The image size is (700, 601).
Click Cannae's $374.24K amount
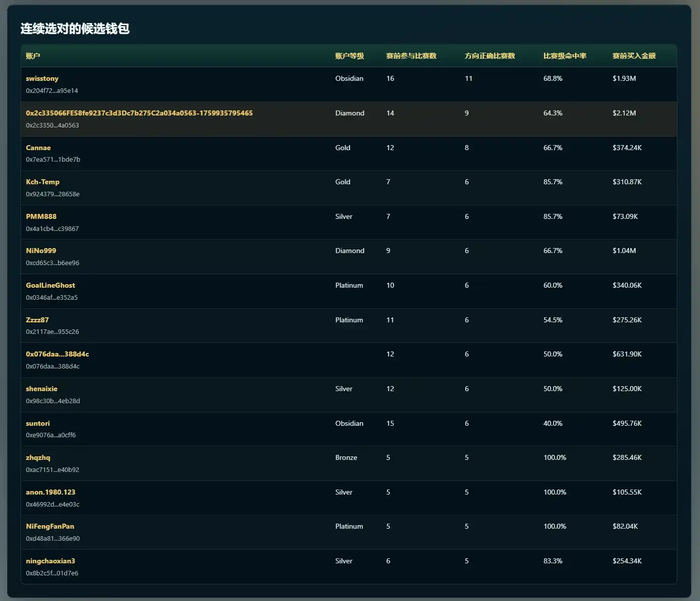(x=627, y=148)
